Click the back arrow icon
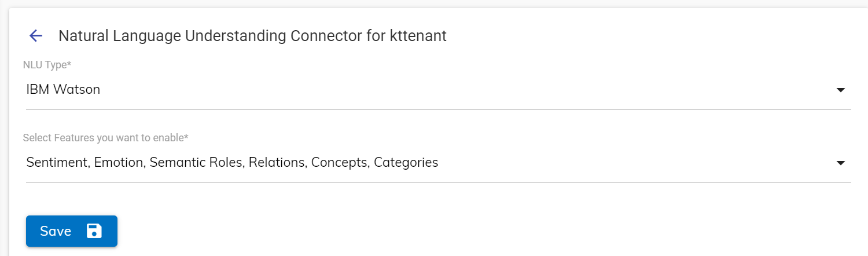 (x=36, y=36)
